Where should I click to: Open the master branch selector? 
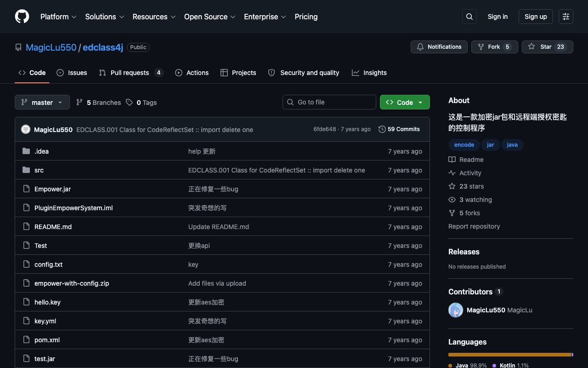click(x=42, y=102)
